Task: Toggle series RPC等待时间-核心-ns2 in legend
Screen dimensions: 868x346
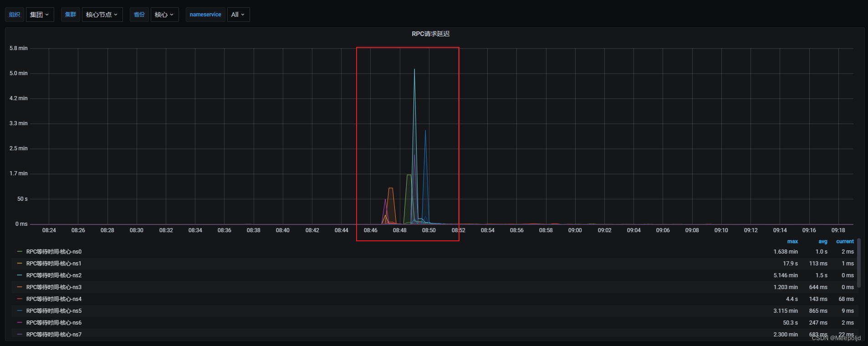Action: [x=54, y=275]
